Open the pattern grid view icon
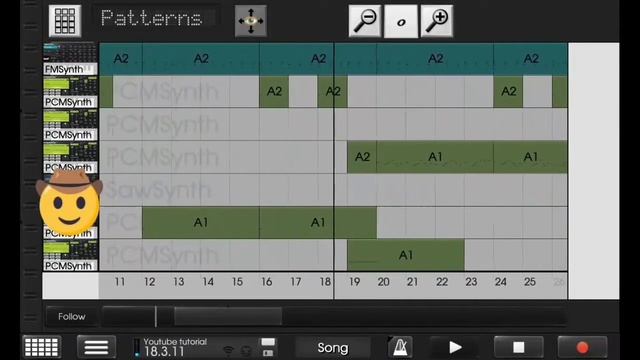 [65, 21]
